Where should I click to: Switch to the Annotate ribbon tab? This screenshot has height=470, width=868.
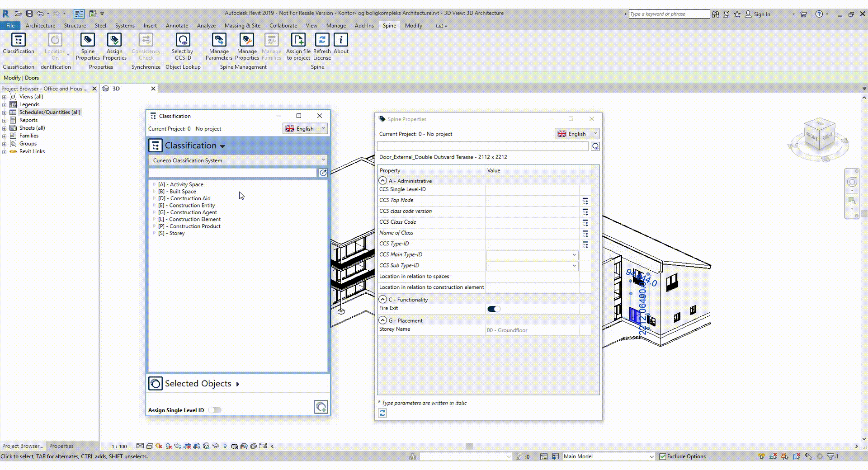[x=177, y=26]
